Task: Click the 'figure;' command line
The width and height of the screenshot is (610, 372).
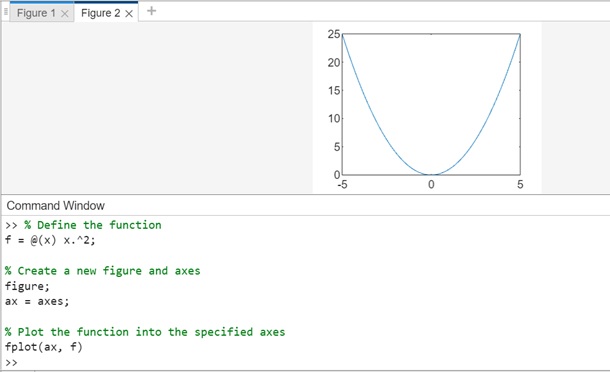Action: click(x=27, y=286)
